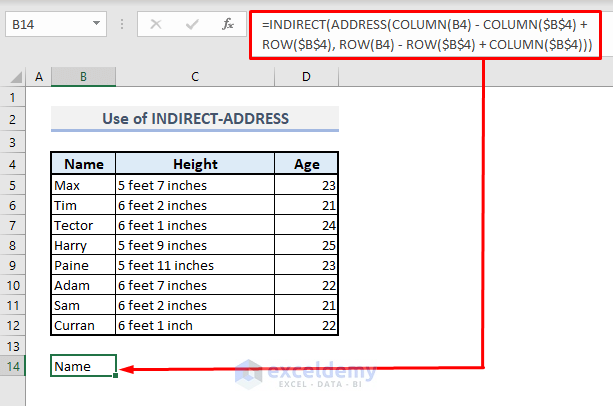Select Curran's age cell showing 22
The image size is (613, 406).
click(x=306, y=325)
